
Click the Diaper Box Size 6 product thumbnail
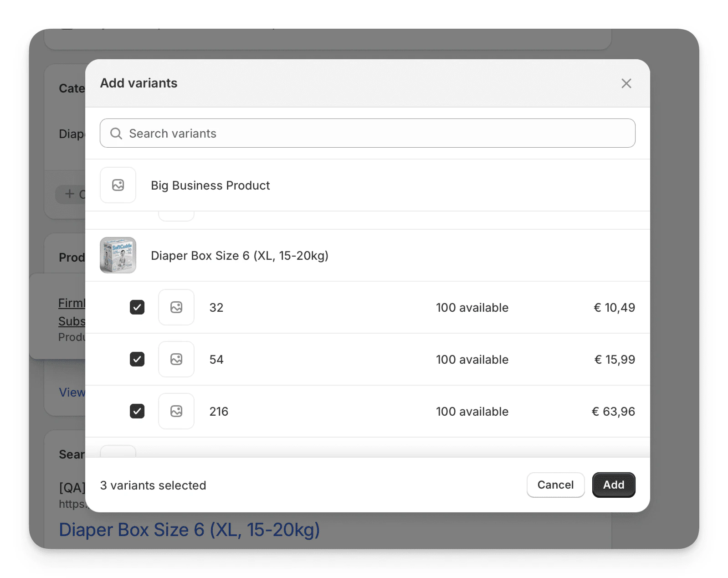[x=118, y=255]
